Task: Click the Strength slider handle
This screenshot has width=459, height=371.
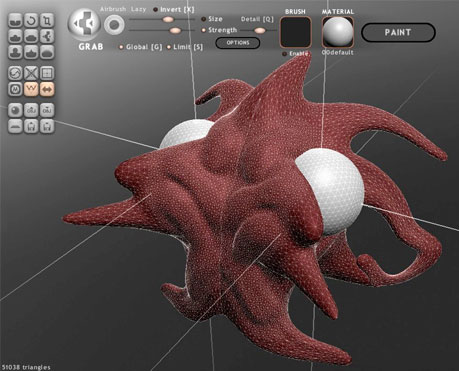Action: (x=175, y=31)
